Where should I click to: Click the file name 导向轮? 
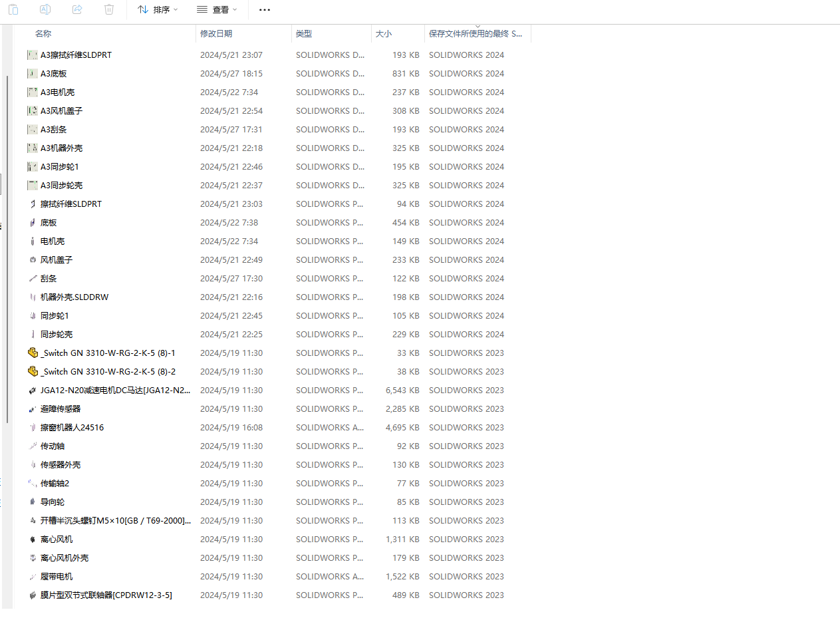pyautogui.click(x=53, y=502)
